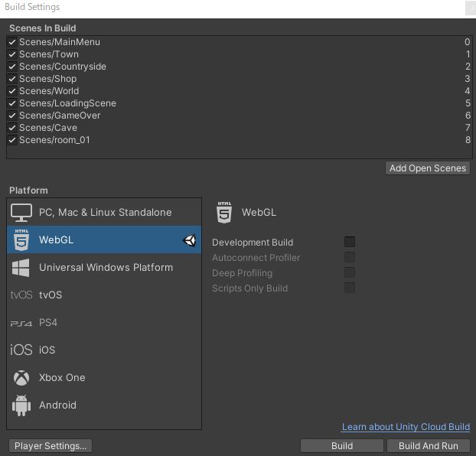Select Xbox One platform label
The width and height of the screenshot is (476, 456).
click(62, 377)
